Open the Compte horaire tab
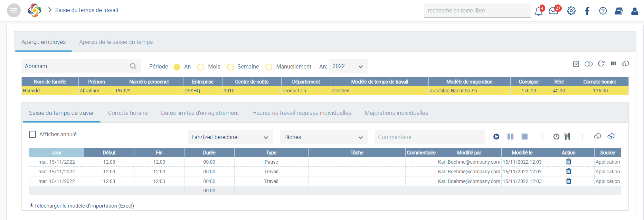644x220 pixels. point(127,113)
